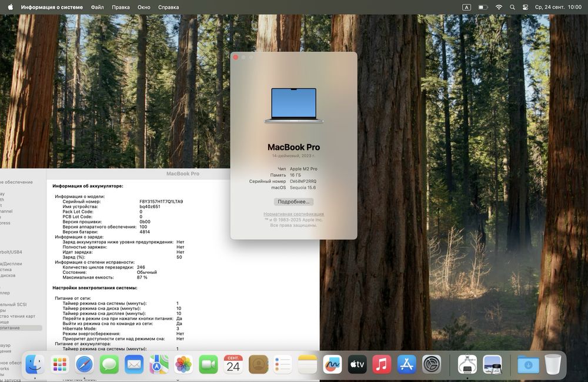588x382 pixels.
Task: Open Spotlight search magnifier icon
Action: 512,7
